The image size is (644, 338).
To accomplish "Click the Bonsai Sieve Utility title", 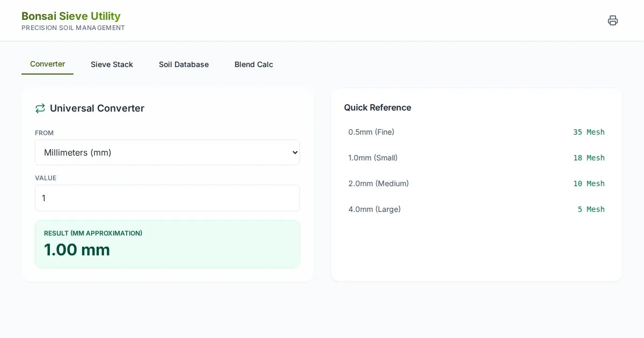I will (x=71, y=16).
